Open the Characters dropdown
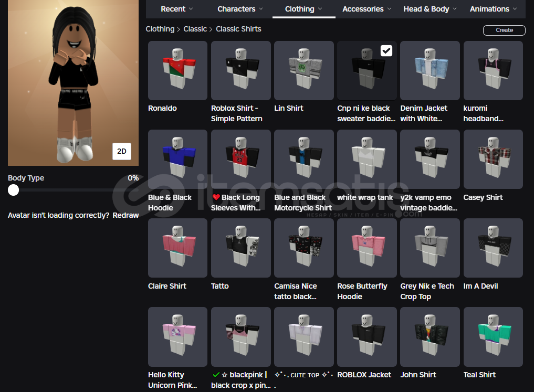This screenshot has height=392, width=534. click(240, 9)
